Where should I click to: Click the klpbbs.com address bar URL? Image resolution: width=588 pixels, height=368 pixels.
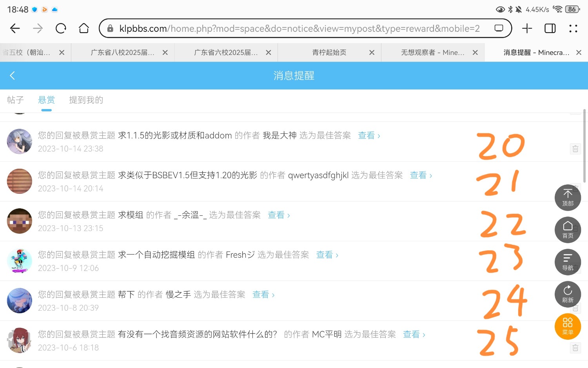click(x=299, y=28)
